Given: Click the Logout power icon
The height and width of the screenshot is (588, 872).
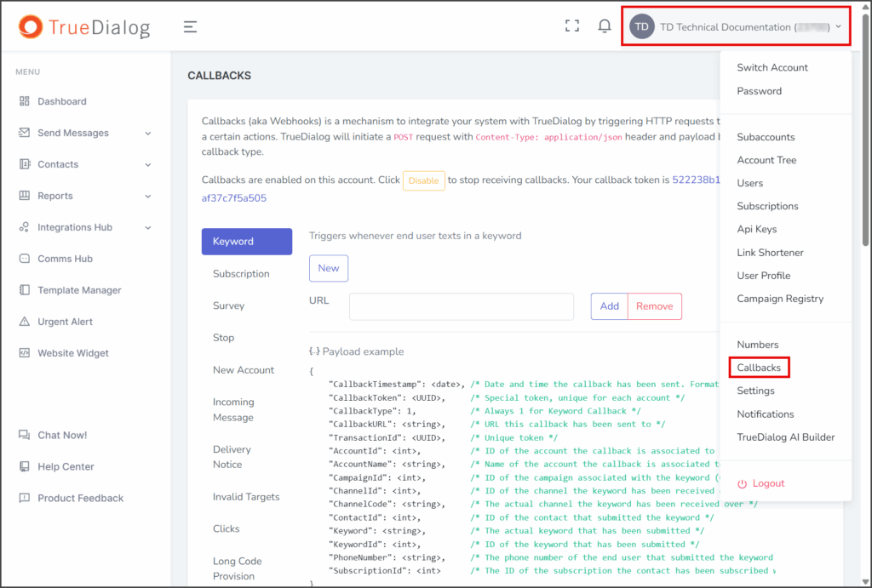Looking at the screenshot, I should 742,484.
